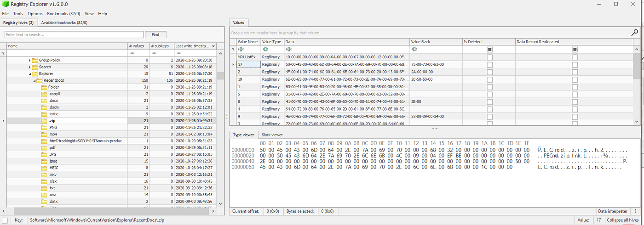Open Last write timestamp column sort dropdown
This screenshot has height=225, width=644.
213,46
